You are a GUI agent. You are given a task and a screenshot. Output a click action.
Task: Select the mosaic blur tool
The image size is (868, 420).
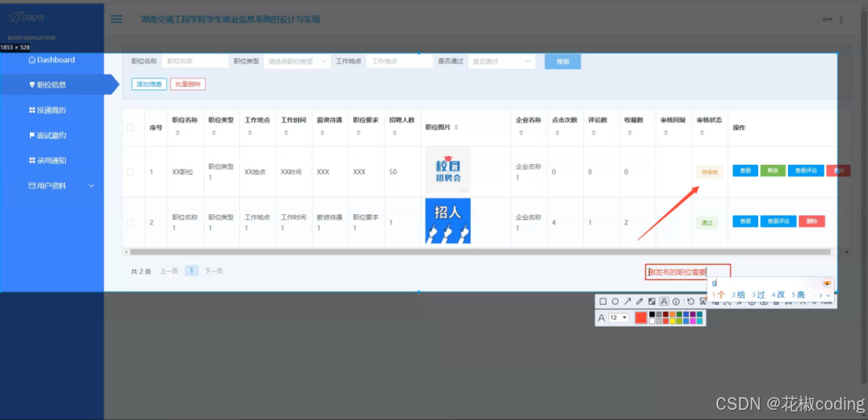pyautogui.click(x=651, y=301)
